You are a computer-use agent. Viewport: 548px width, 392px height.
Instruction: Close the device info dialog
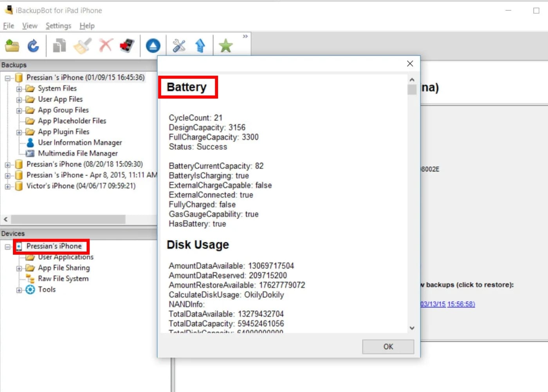(410, 63)
